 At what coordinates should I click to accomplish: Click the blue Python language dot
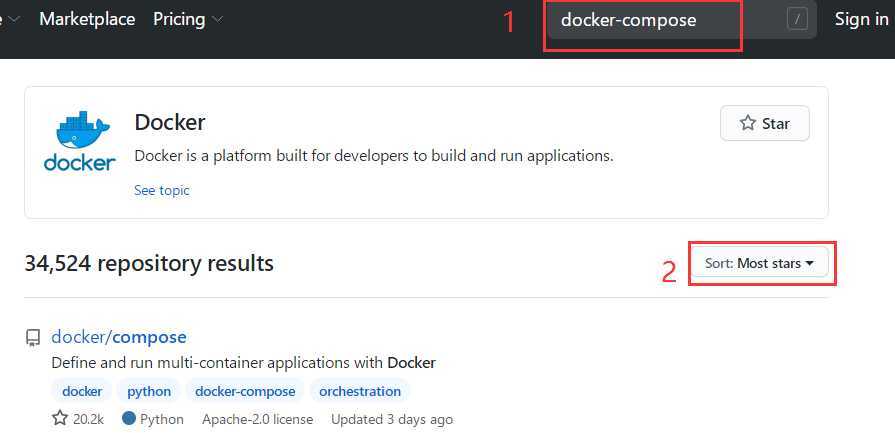pyautogui.click(x=129, y=419)
